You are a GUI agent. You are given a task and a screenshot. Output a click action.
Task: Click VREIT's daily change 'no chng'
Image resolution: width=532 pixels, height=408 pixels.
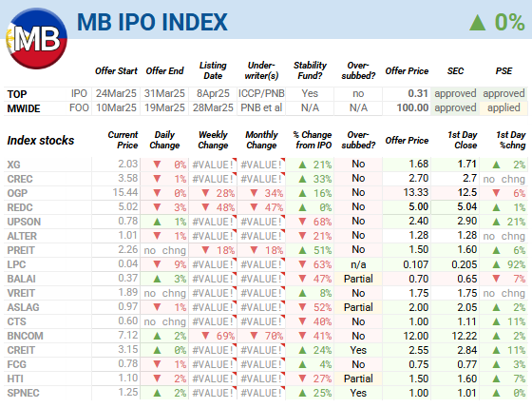tap(165, 293)
